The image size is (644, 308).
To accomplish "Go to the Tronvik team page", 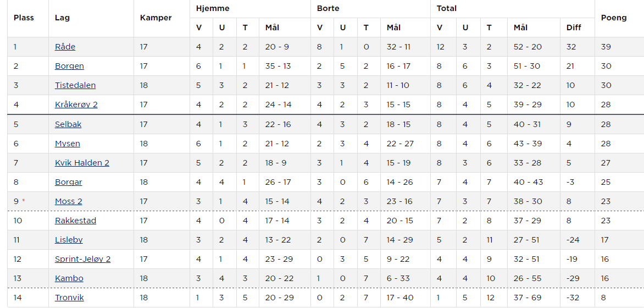I will [x=69, y=298].
